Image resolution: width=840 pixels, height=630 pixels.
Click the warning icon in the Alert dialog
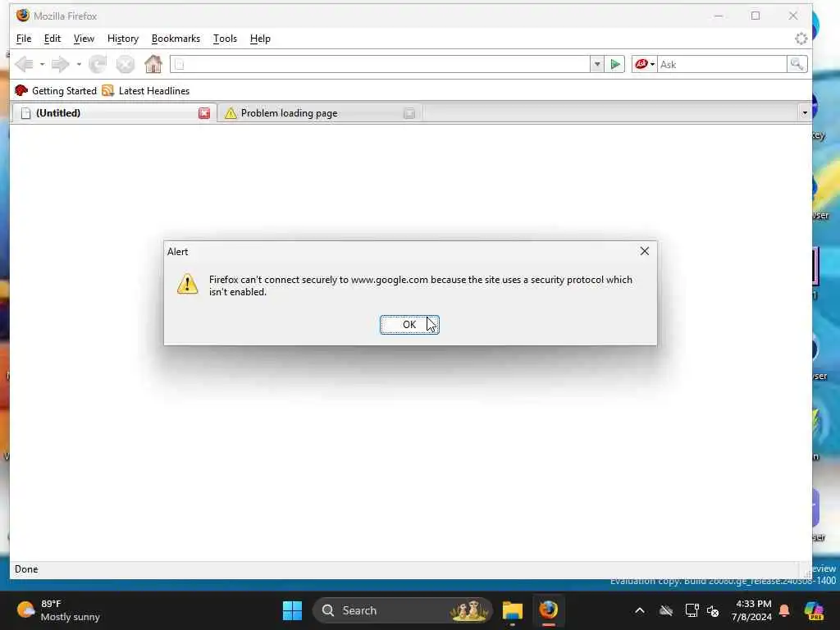[x=188, y=284]
